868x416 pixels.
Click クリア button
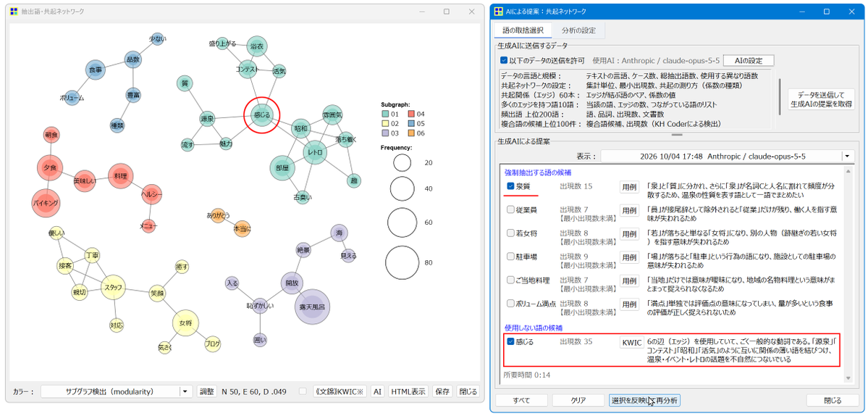coord(578,401)
